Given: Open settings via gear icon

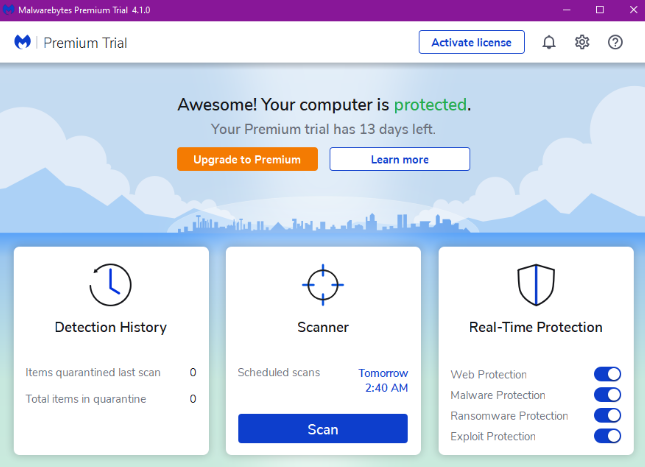Looking at the screenshot, I should pos(582,42).
